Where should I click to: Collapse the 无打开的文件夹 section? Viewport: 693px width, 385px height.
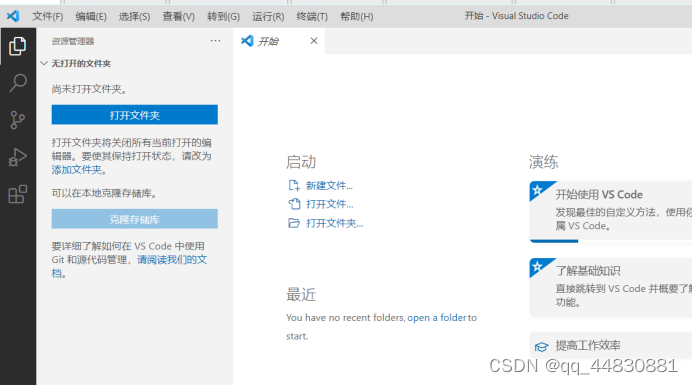(44, 63)
